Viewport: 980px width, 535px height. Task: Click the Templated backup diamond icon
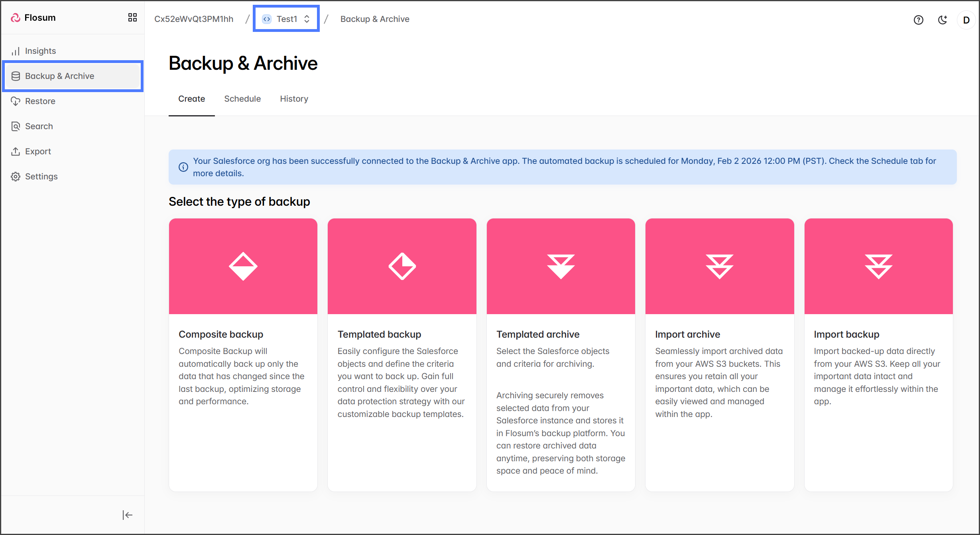coord(402,266)
